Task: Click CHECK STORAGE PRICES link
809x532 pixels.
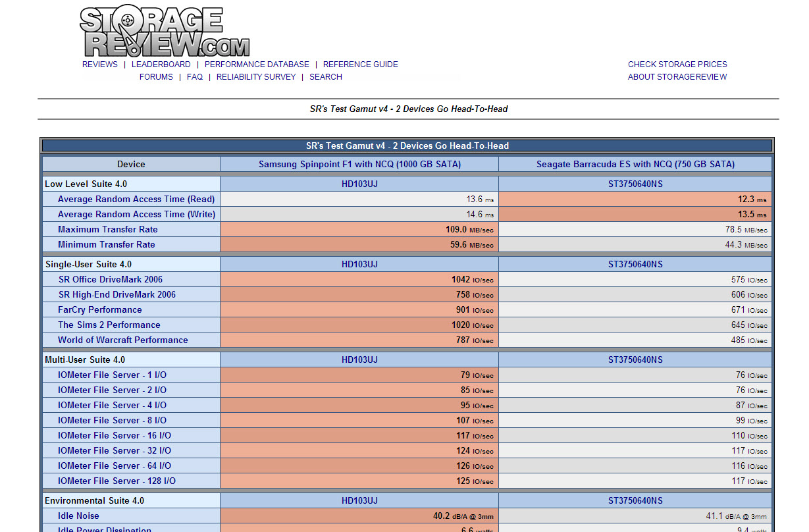Action: point(677,65)
